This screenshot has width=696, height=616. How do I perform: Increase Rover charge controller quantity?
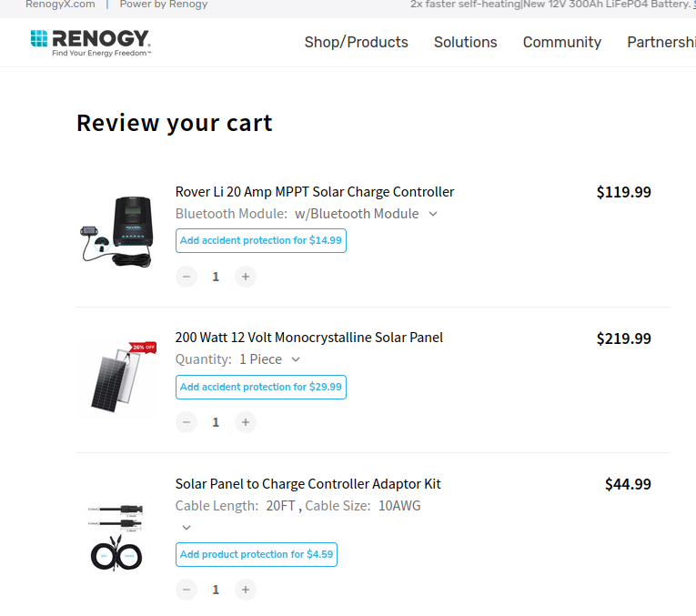(x=245, y=277)
